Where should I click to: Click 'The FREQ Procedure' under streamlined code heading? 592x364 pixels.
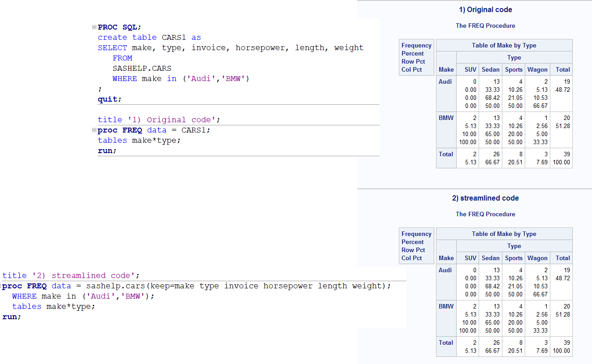click(485, 214)
